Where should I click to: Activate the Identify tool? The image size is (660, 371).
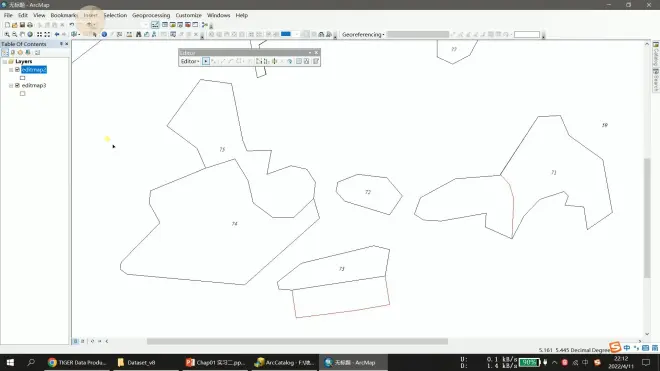click(x=104, y=35)
